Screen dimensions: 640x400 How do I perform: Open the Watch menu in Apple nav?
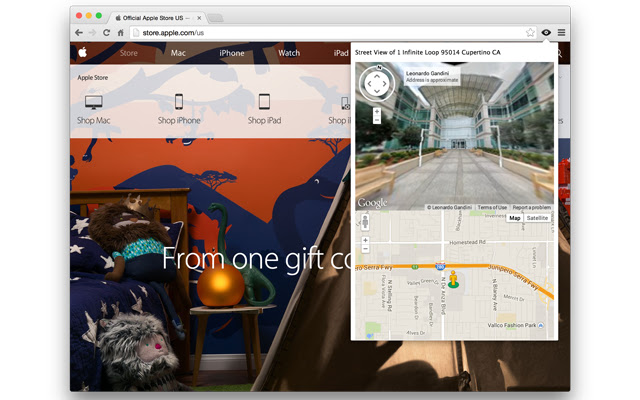point(289,53)
